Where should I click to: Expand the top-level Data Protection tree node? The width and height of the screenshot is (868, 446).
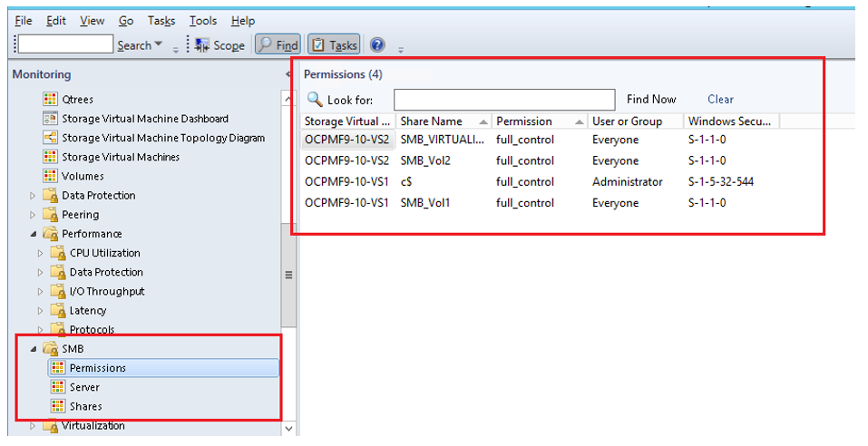pyautogui.click(x=32, y=196)
